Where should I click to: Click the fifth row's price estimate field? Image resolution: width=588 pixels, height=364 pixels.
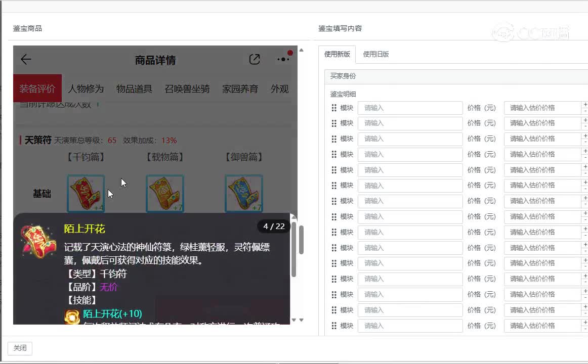tap(542, 170)
